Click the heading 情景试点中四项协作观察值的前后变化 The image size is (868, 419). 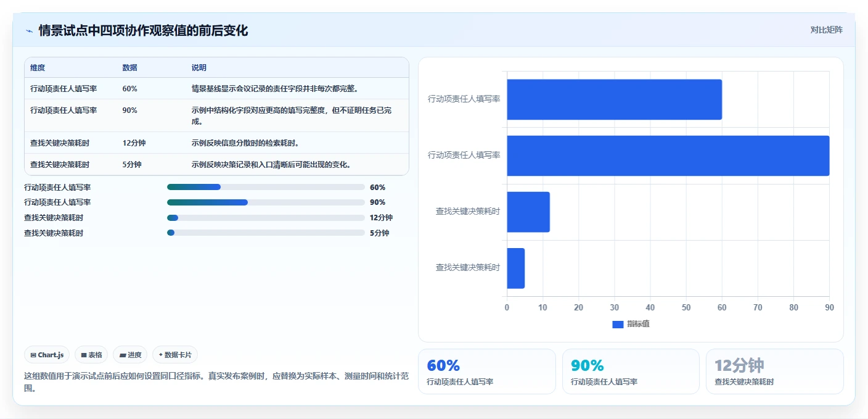click(x=143, y=30)
